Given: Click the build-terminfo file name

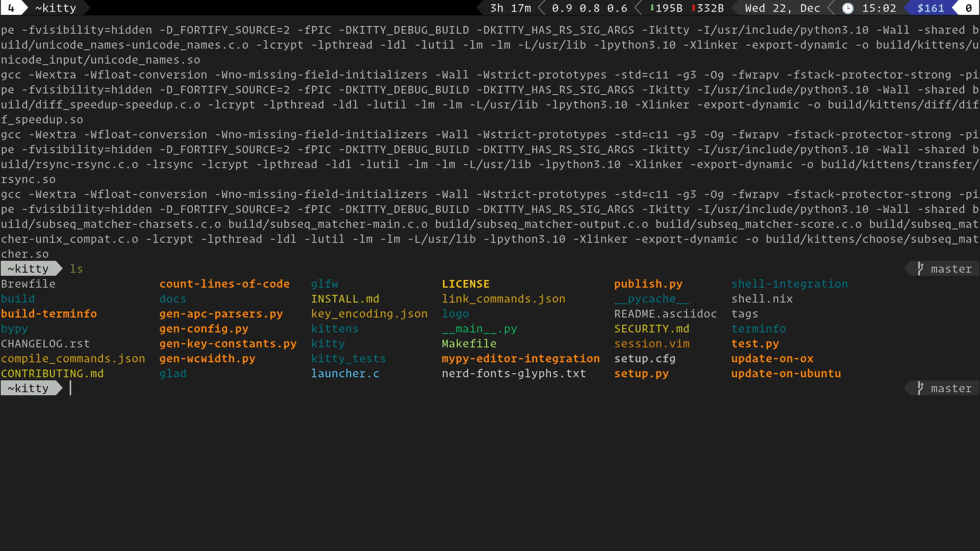Looking at the screenshot, I should 49,314.
